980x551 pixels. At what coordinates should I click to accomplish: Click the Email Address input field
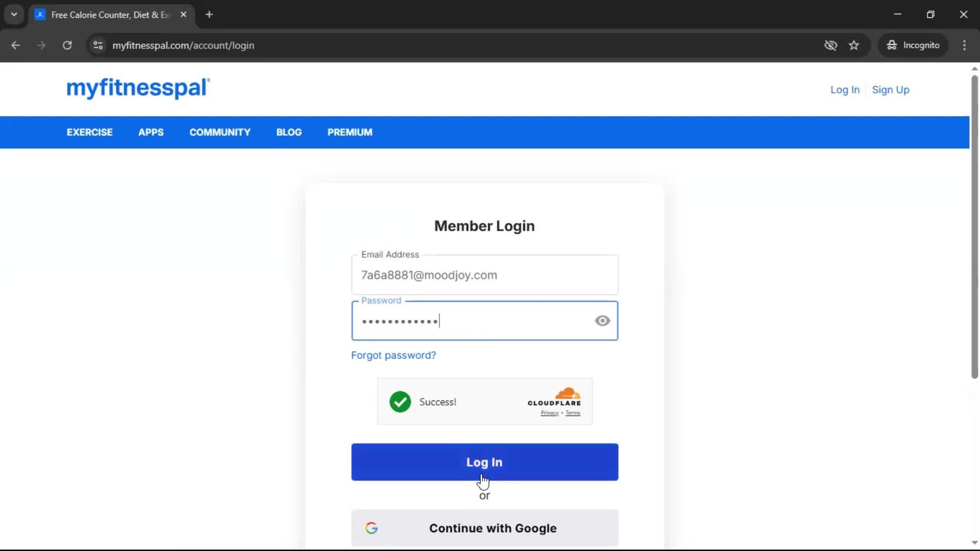point(484,275)
